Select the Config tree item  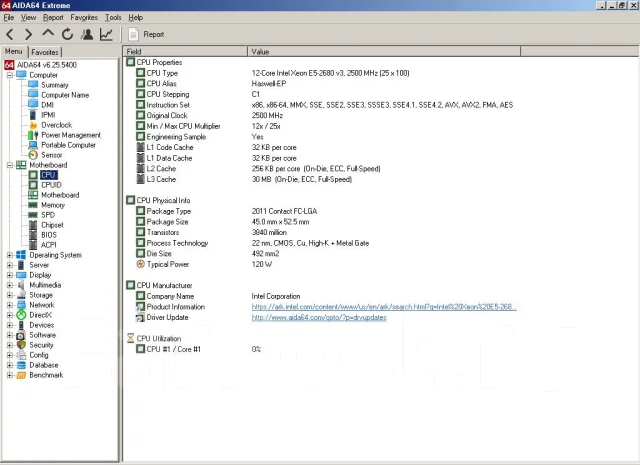[x=39, y=355]
